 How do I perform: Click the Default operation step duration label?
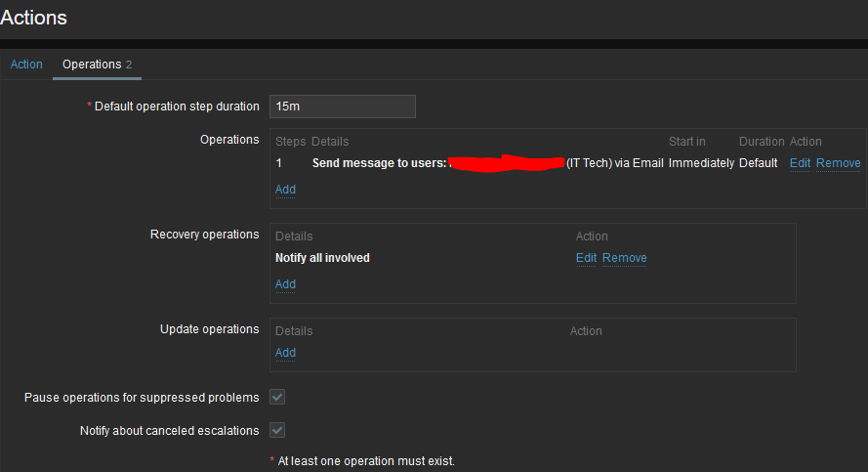pyautogui.click(x=177, y=107)
